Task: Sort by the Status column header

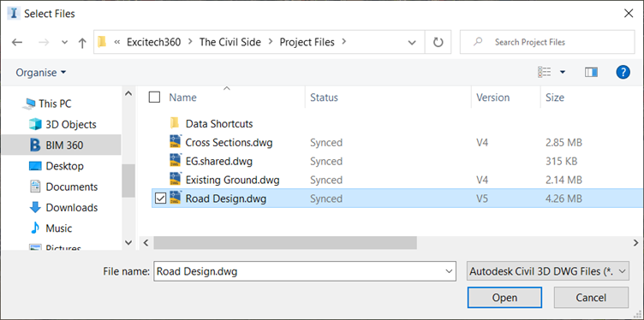Action: pos(324,98)
